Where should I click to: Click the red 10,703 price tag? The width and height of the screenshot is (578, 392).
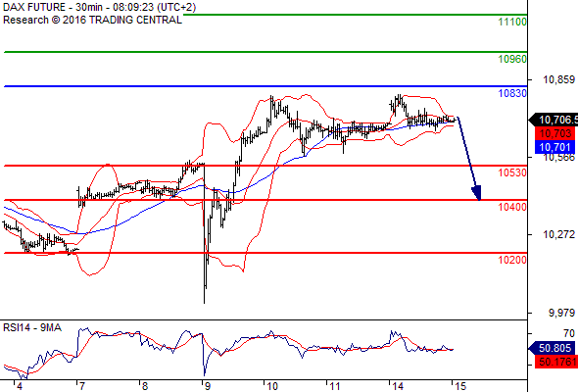tap(554, 133)
